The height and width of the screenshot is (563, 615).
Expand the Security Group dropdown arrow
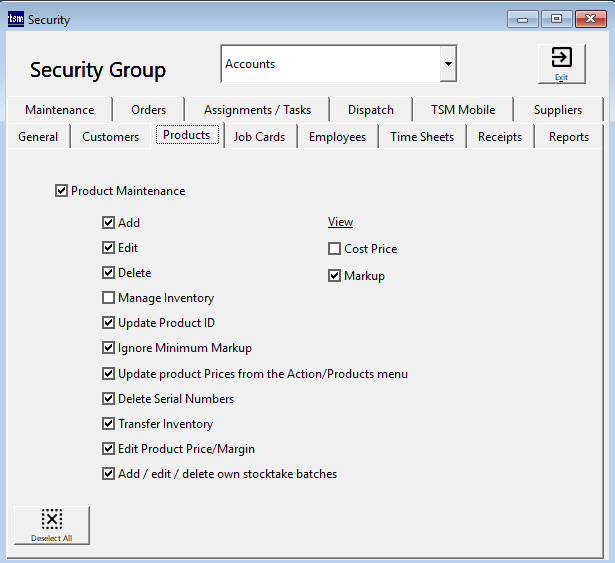(x=448, y=64)
